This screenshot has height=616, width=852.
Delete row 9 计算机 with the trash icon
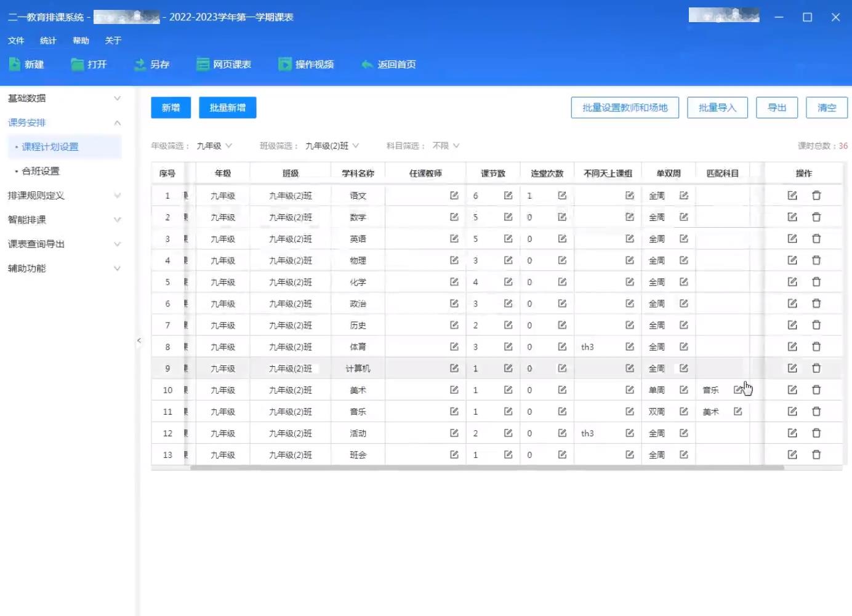[816, 368]
